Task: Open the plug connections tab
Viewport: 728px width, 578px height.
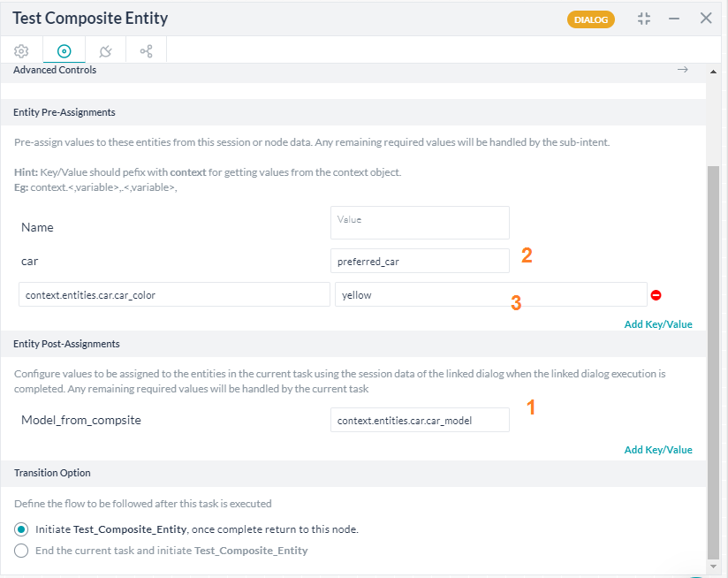Action: (x=105, y=51)
